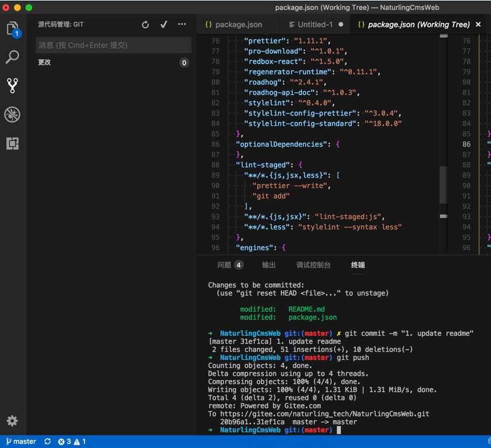This screenshot has height=448, width=491.
Task: Open the Explorer files view
Action: point(13,29)
